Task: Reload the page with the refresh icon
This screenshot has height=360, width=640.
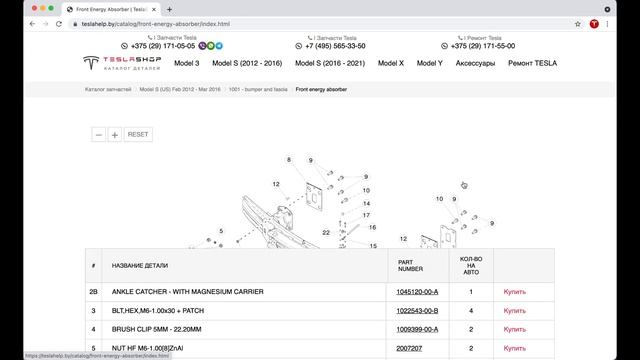Action: point(59,24)
